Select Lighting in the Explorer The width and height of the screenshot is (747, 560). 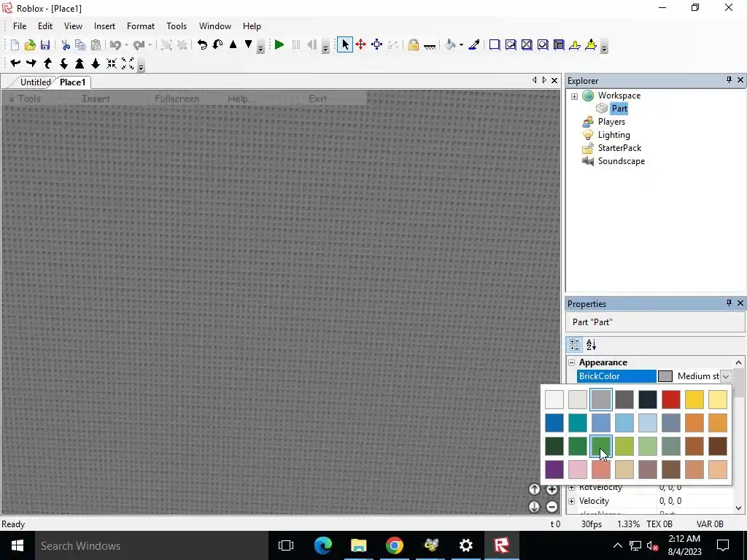pyautogui.click(x=614, y=135)
